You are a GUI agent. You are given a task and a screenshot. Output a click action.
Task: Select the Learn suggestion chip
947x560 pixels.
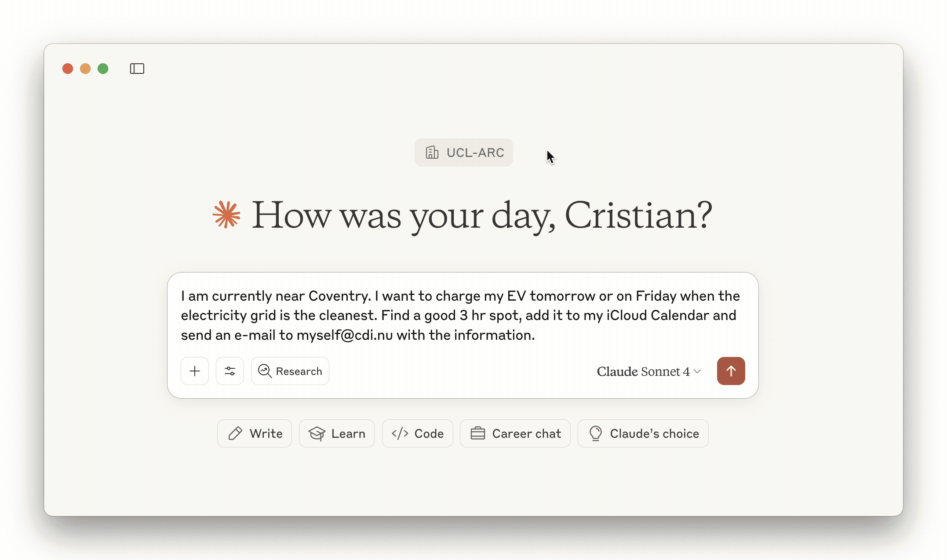point(337,433)
